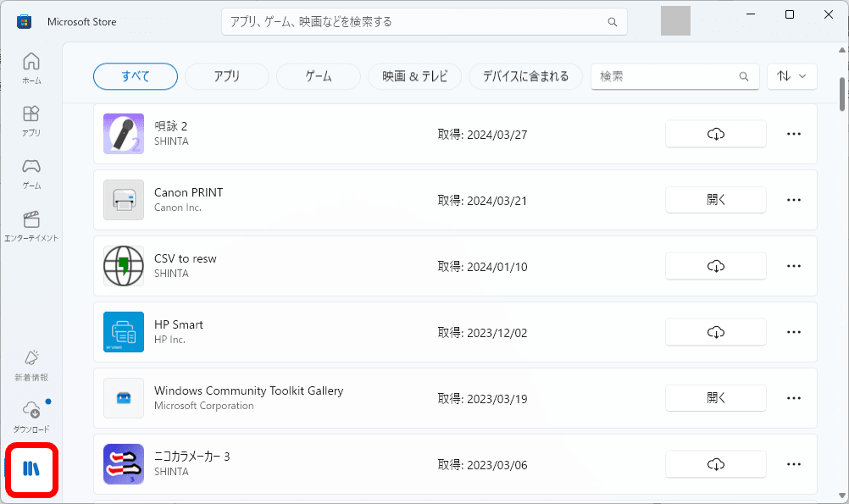Click the magnifier in the library search box
This screenshot has height=504, width=849.
point(744,76)
